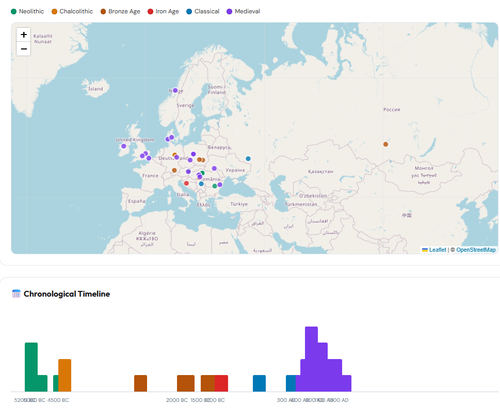Click the red Iron Age legend dot
The width and height of the screenshot is (500, 408).
tap(150, 12)
